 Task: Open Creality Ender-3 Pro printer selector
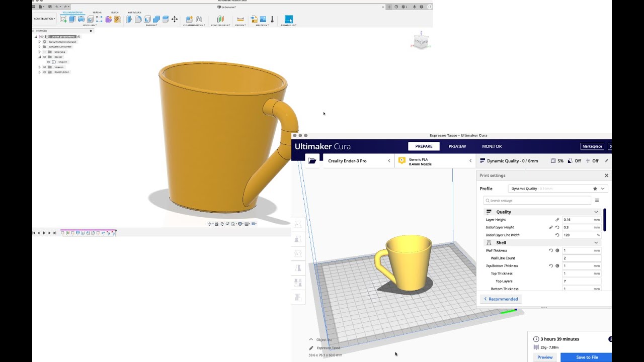coord(358,161)
